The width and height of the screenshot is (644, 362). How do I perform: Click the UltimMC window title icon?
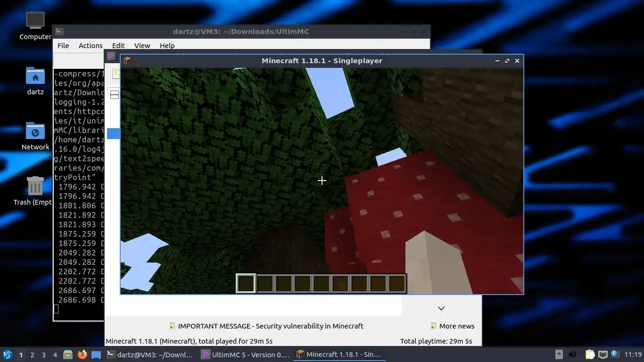[x=111, y=56]
